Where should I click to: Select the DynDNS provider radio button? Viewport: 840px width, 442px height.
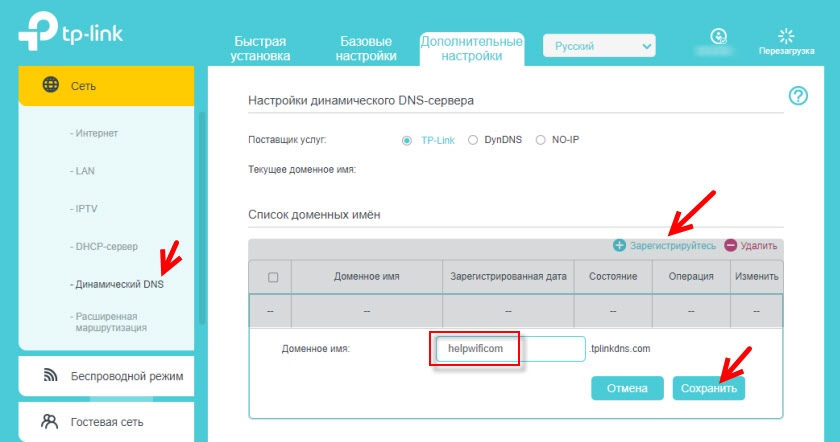(x=473, y=140)
